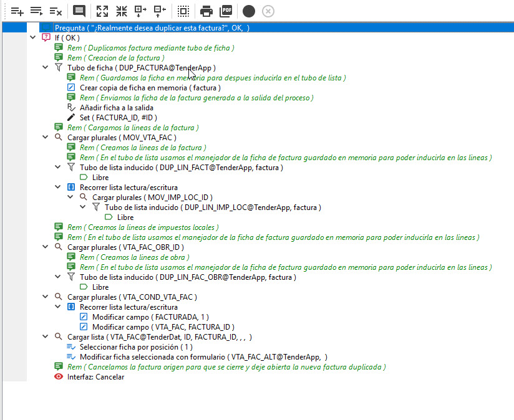The width and height of the screenshot is (514, 420).
Task: Click the insert line toolbar icon
Action: click(36, 11)
